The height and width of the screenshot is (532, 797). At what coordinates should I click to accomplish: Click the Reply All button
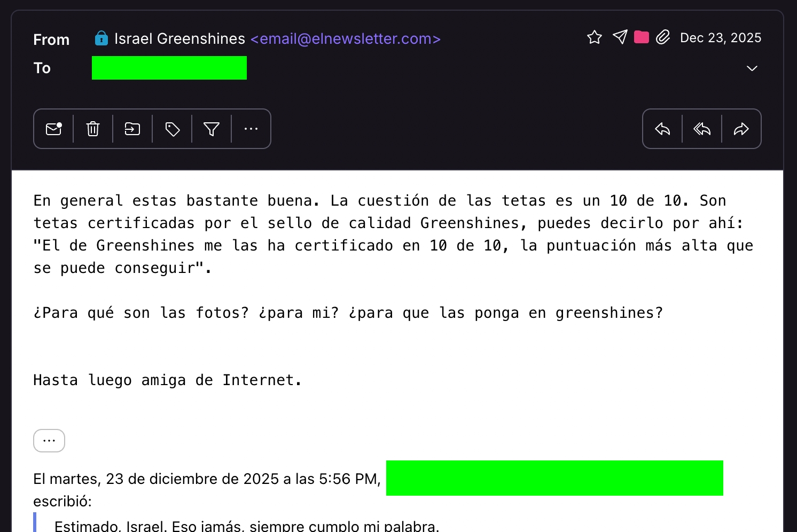click(702, 129)
